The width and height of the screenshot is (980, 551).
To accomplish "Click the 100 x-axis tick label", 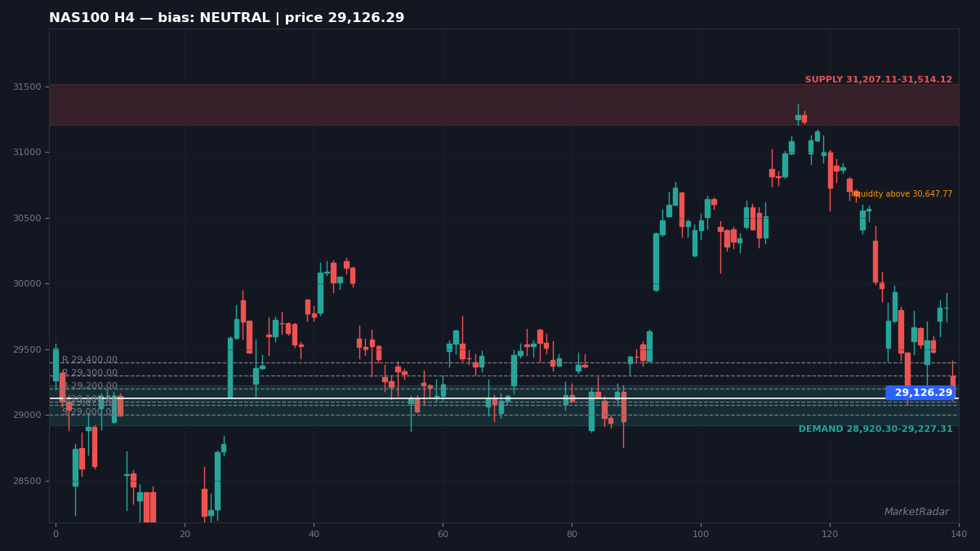I will click(701, 534).
